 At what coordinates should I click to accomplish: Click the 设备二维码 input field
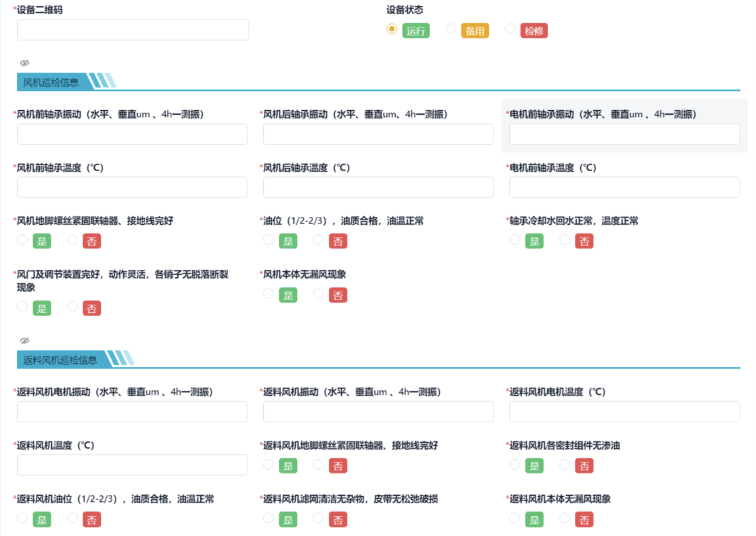point(133,30)
